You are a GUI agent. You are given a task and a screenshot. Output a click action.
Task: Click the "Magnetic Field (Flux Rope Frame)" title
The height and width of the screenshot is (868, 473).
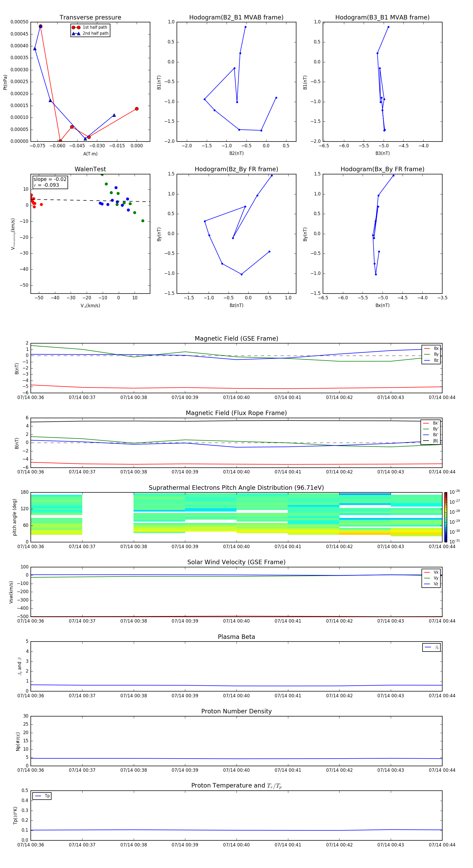[x=236, y=413]
